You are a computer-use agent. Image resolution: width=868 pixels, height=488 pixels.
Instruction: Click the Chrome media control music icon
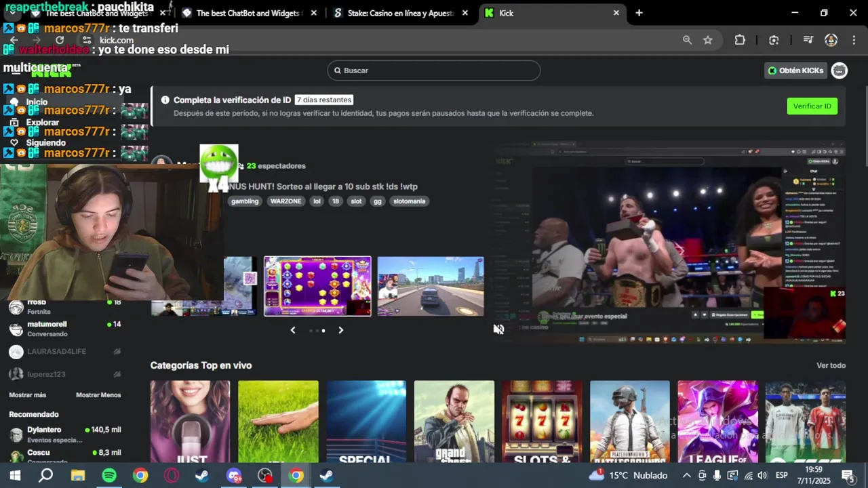tap(808, 40)
